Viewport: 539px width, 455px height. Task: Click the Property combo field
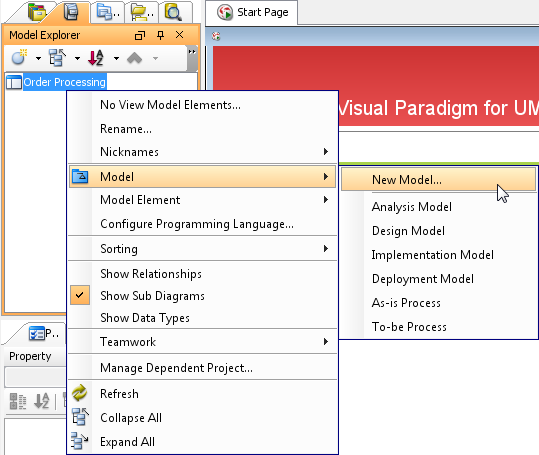[x=35, y=377]
